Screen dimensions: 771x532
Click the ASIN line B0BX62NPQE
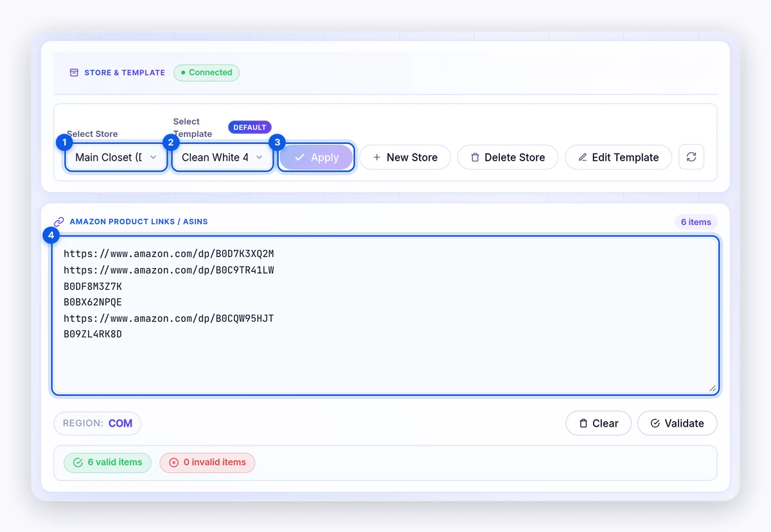tap(93, 302)
